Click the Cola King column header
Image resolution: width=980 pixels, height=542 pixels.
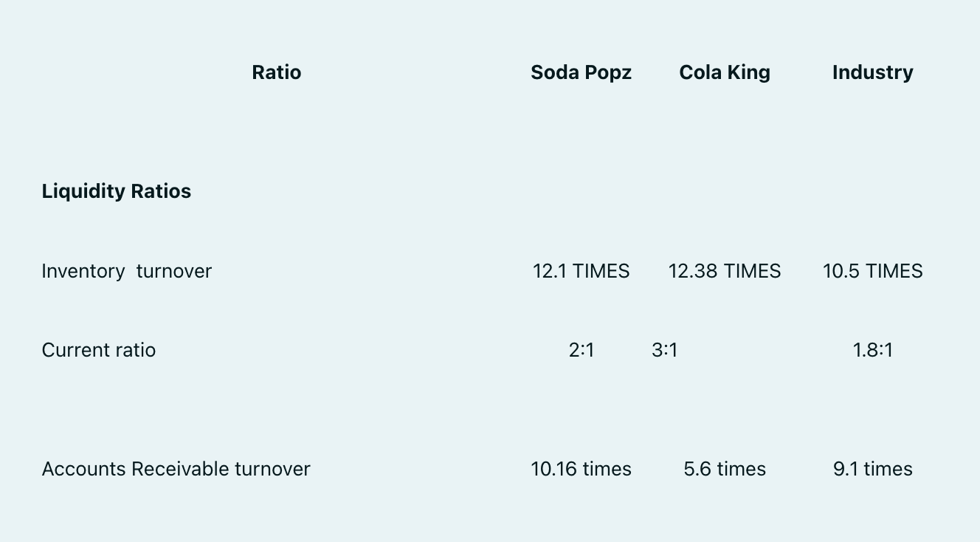[x=725, y=72]
